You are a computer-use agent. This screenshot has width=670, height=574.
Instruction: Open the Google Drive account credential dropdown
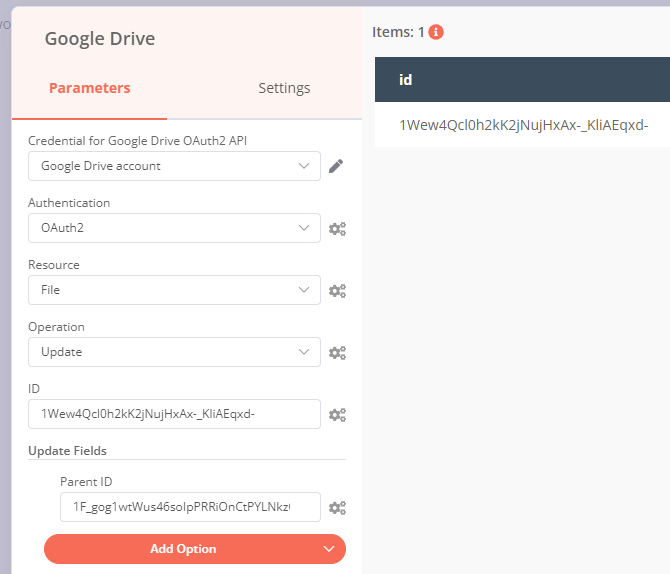click(x=174, y=166)
